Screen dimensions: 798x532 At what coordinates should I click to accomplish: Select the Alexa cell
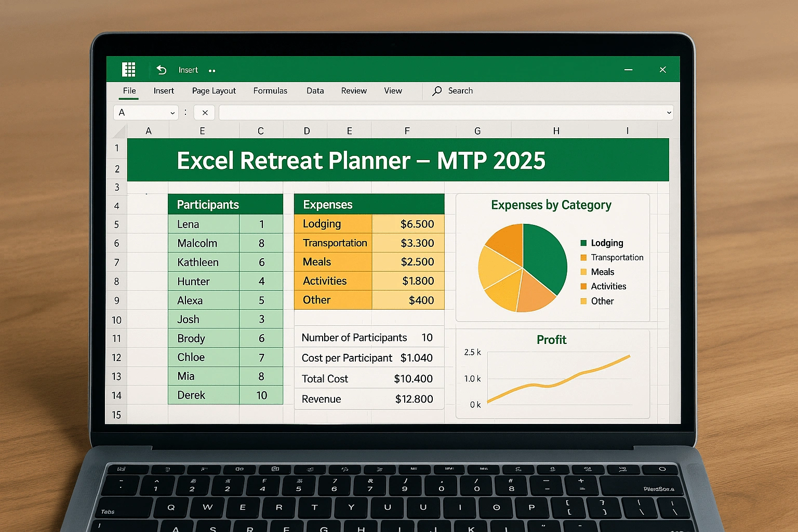204,300
